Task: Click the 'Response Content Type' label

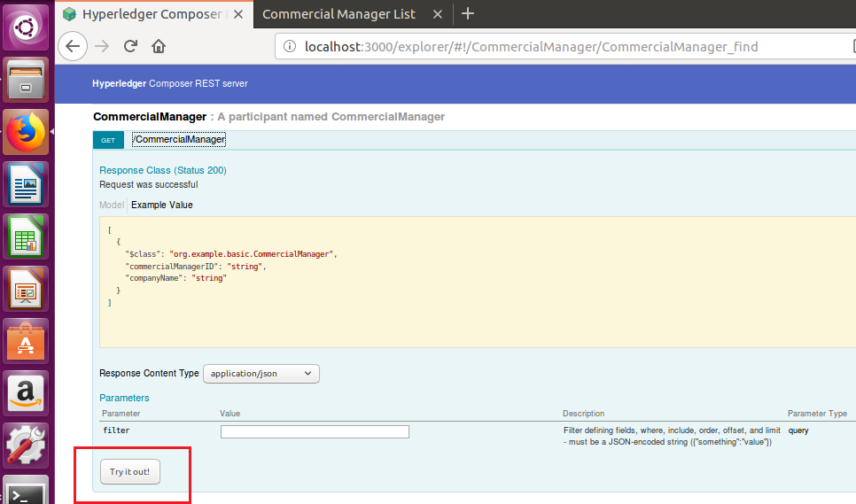Action: [149, 373]
